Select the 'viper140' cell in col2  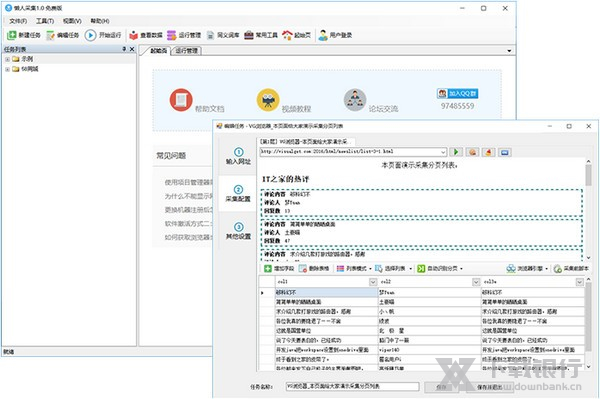point(430,350)
